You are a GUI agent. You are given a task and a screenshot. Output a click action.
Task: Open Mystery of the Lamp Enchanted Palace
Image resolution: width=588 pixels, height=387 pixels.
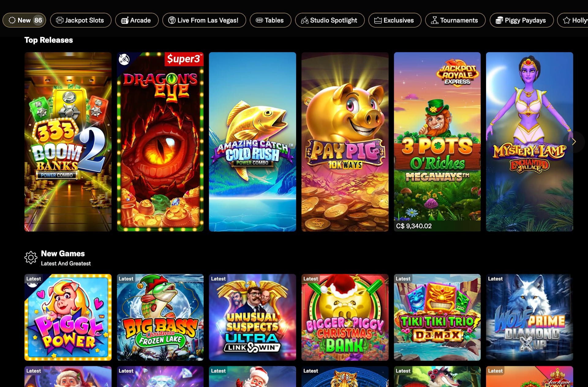click(529, 142)
